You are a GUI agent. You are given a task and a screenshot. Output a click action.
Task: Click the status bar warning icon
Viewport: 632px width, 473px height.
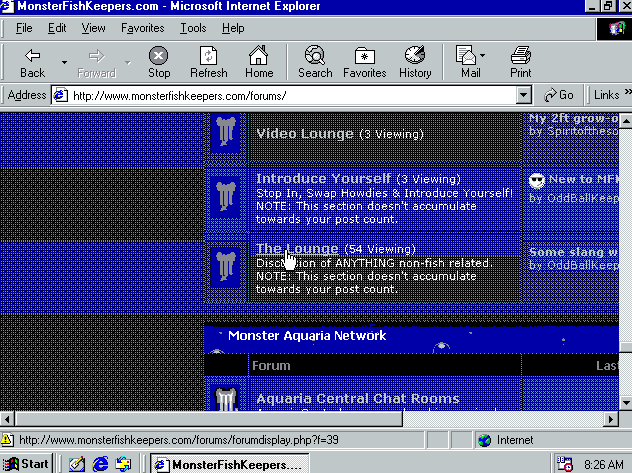(7, 440)
